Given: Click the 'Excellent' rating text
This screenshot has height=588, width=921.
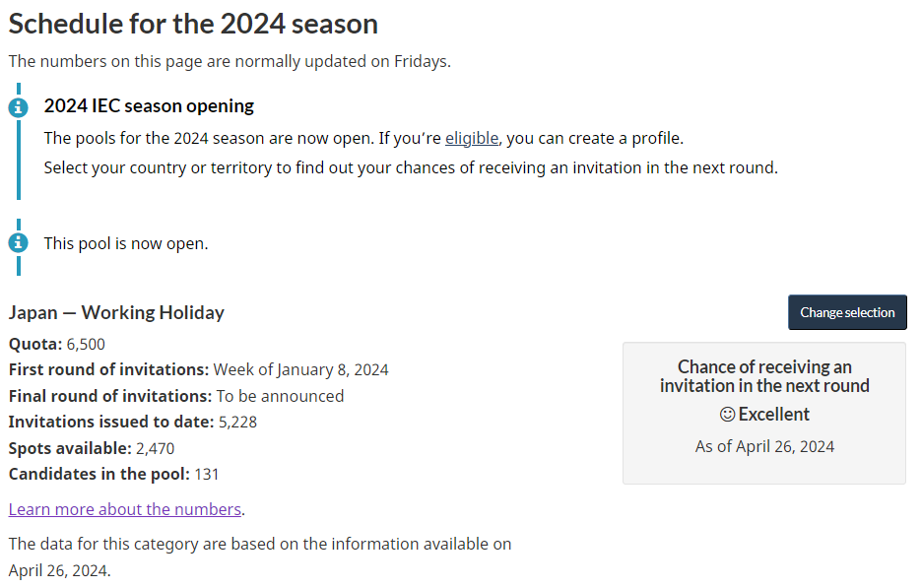Looking at the screenshot, I should coord(773,414).
